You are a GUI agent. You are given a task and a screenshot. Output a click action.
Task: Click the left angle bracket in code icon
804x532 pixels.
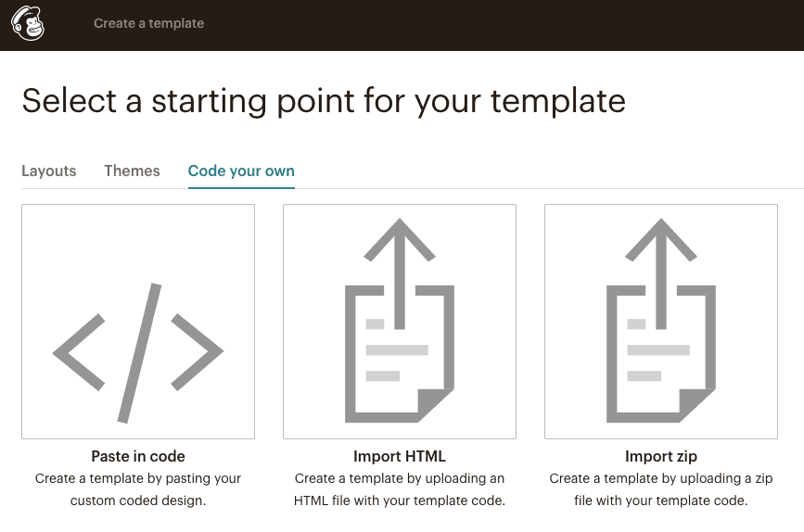click(79, 352)
